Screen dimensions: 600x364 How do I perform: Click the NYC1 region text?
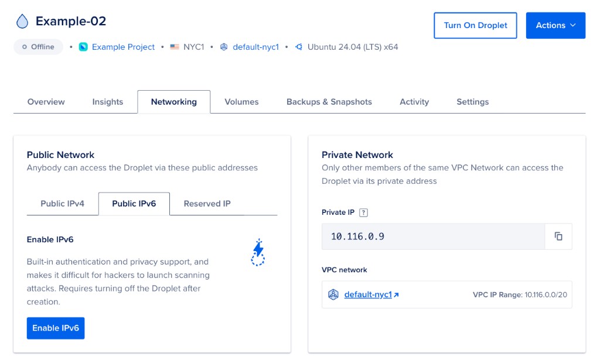coord(193,47)
